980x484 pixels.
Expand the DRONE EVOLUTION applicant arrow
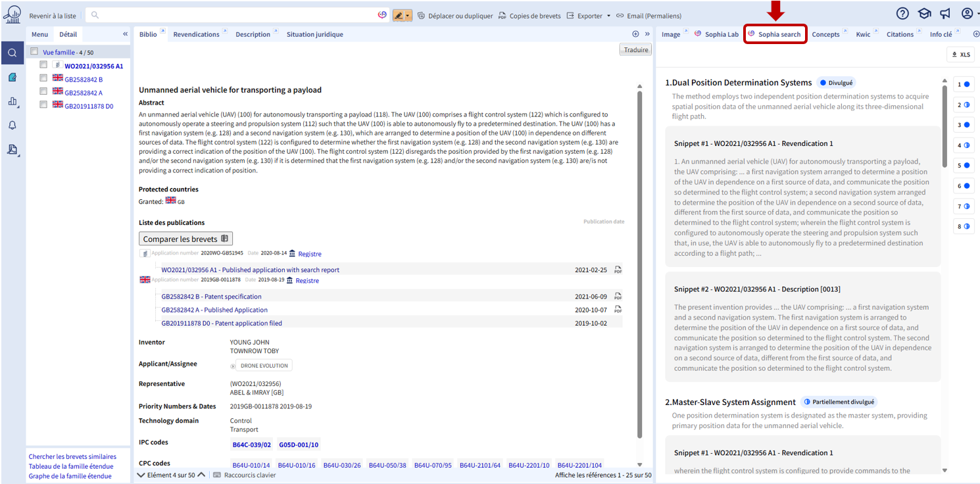233,366
